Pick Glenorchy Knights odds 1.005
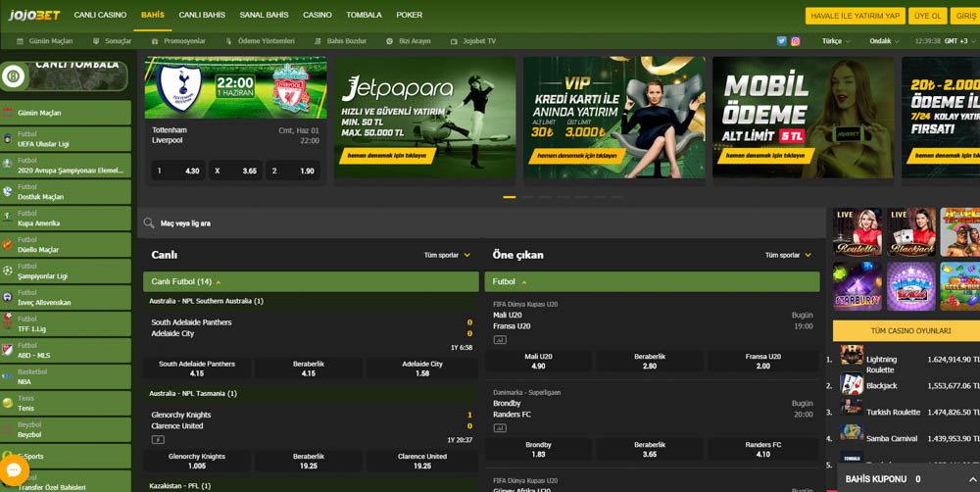 196,461
